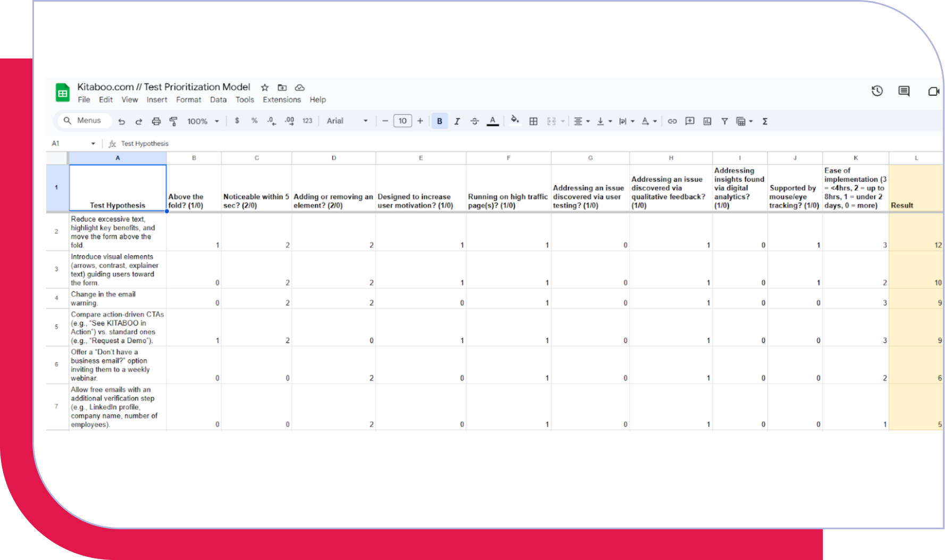Increase font size with plus button
The width and height of the screenshot is (945, 560).
(x=420, y=121)
